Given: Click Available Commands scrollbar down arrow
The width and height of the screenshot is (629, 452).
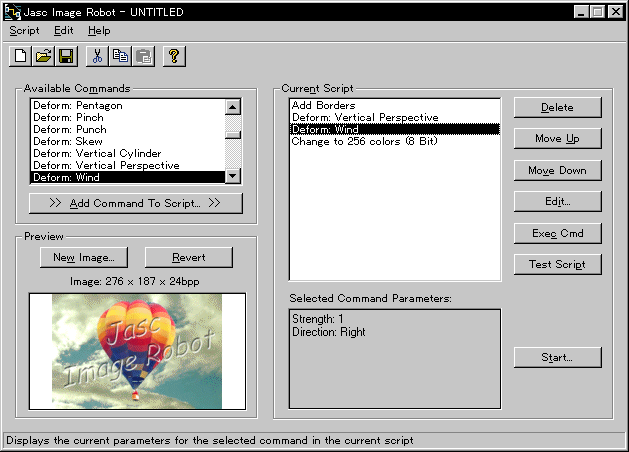Looking at the screenshot, I should (x=233, y=176).
